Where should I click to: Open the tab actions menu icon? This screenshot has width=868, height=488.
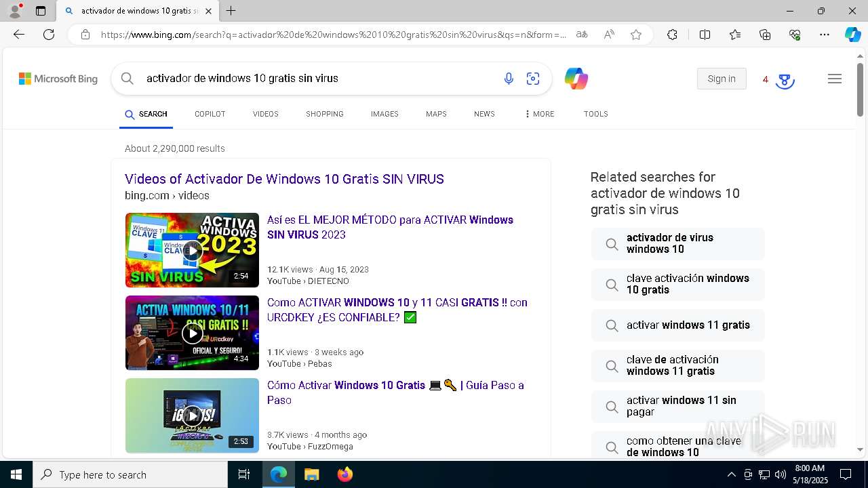pyautogui.click(x=41, y=11)
